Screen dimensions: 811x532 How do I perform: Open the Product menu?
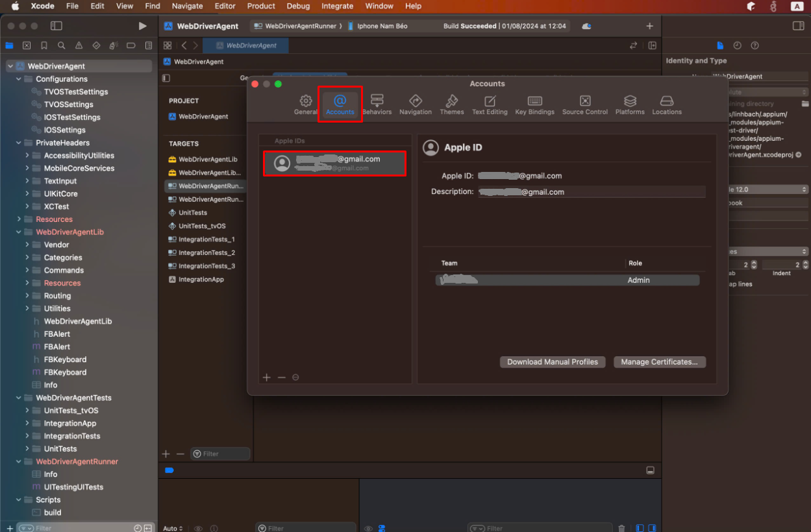point(261,6)
